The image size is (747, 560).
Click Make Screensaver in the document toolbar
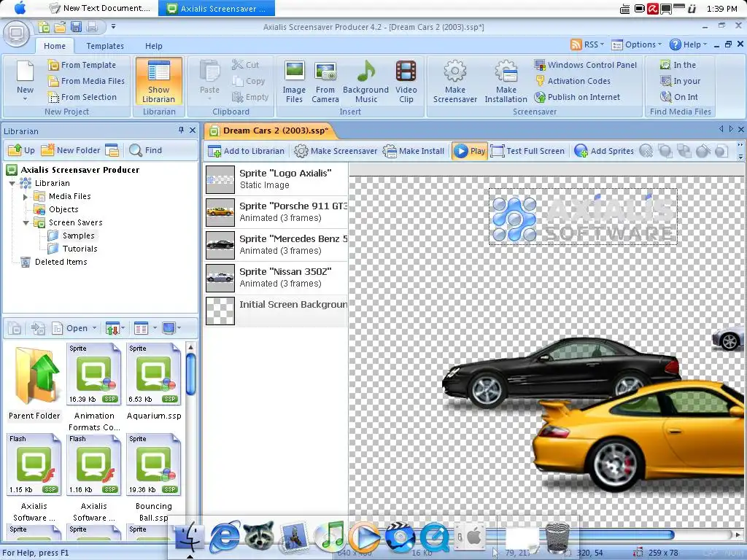[x=336, y=152]
